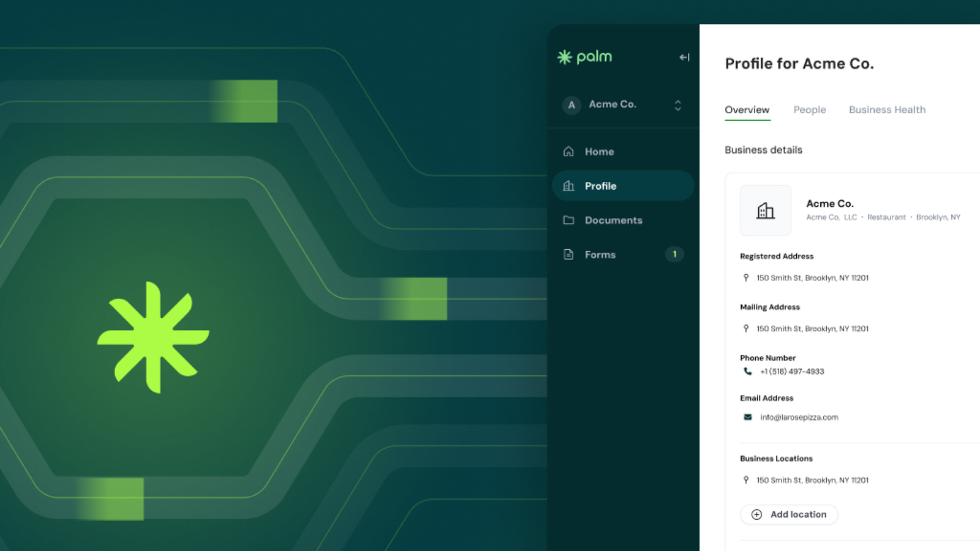Viewport: 980px width, 551px height.
Task: Switch to the People tab
Action: coord(809,110)
